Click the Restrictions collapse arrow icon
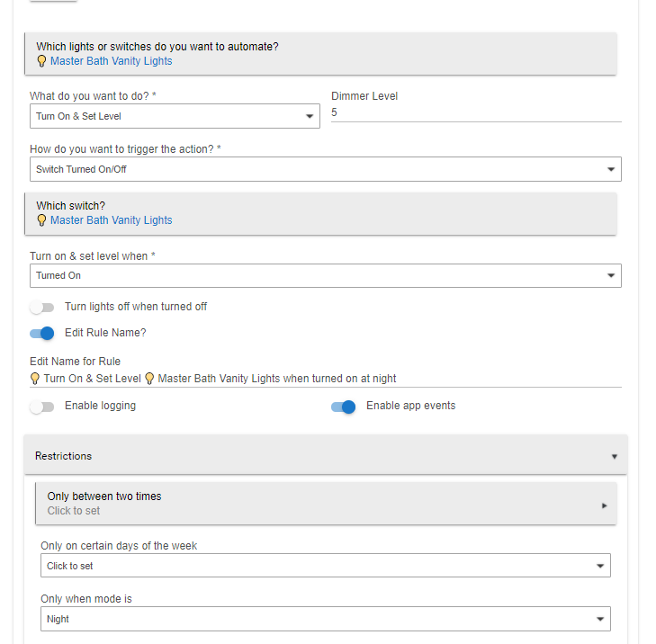The image size is (656, 644). [x=615, y=457]
